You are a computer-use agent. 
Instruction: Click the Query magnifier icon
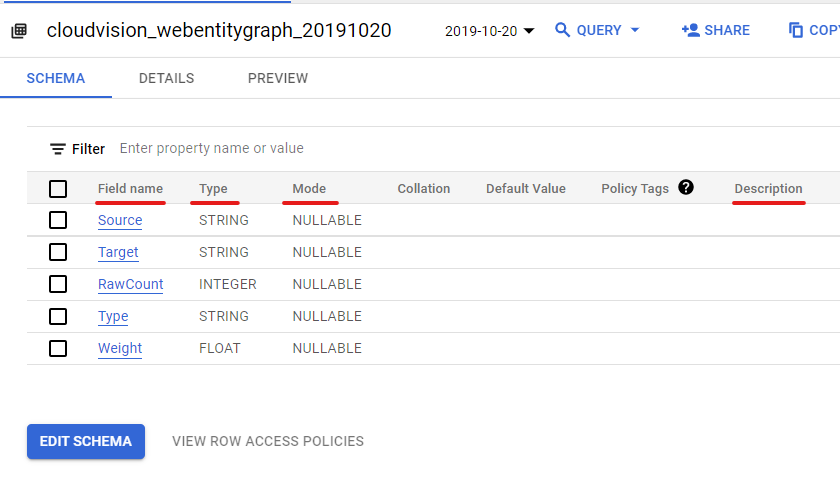[563, 30]
